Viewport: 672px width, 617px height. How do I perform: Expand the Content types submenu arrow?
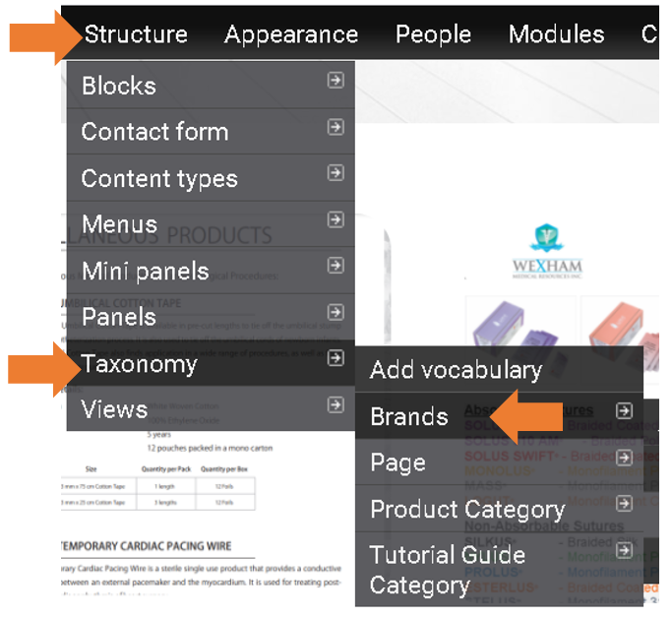[x=336, y=173]
